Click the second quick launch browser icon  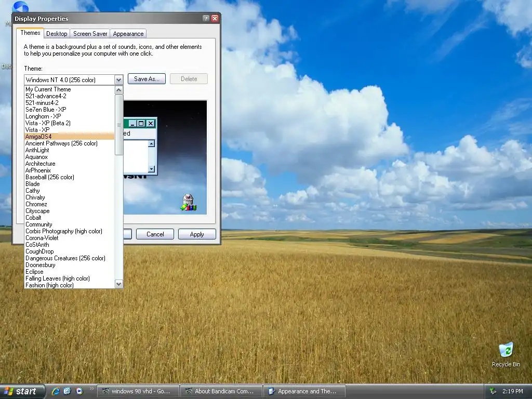[x=67, y=391]
